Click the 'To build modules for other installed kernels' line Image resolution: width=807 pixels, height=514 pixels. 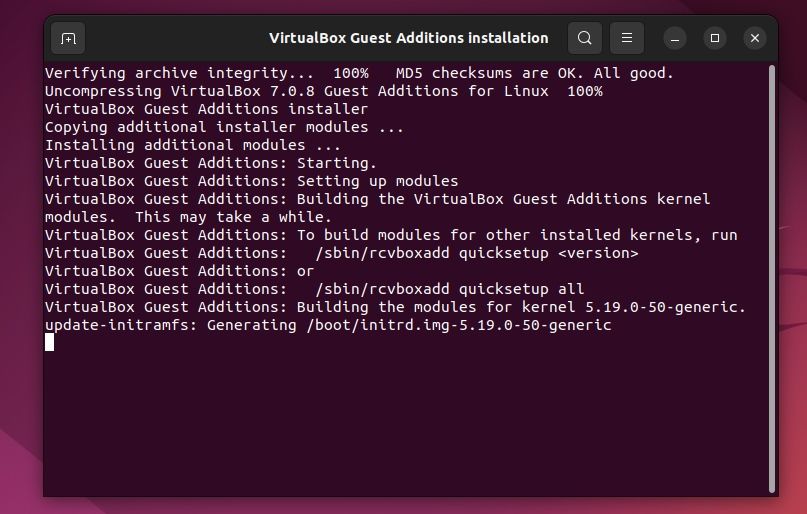tap(391, 235)
